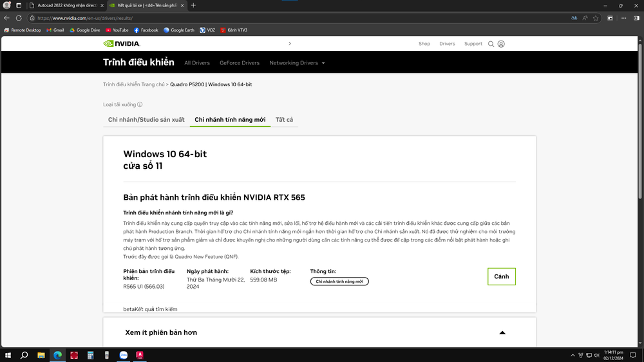Collapse the Xem ít phiên bản hơn section
The height and width of the screenshot is (362, 644).
[x=502, y=332]
